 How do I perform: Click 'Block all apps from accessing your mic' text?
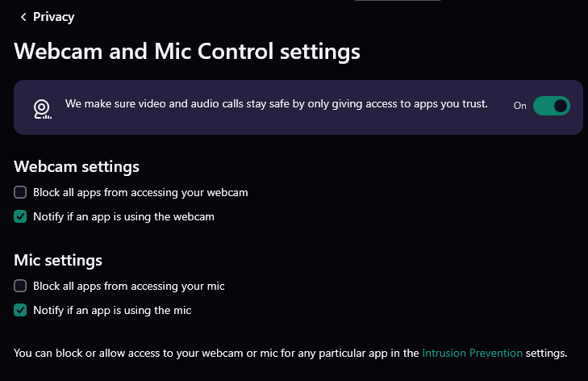tap(128, 286)
